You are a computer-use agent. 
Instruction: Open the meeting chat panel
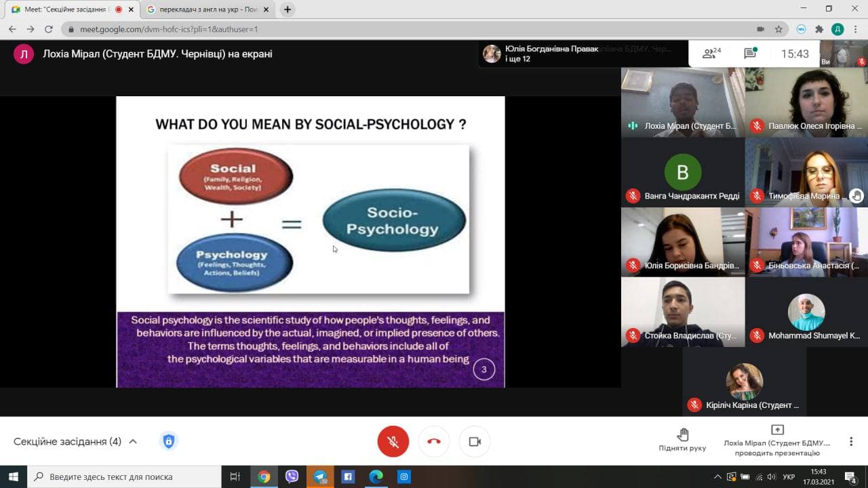click(x=750, y=54)
